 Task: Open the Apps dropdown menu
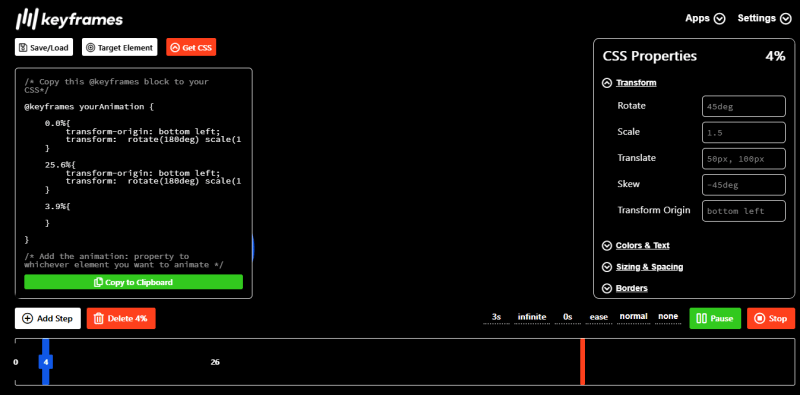(705, 18)
